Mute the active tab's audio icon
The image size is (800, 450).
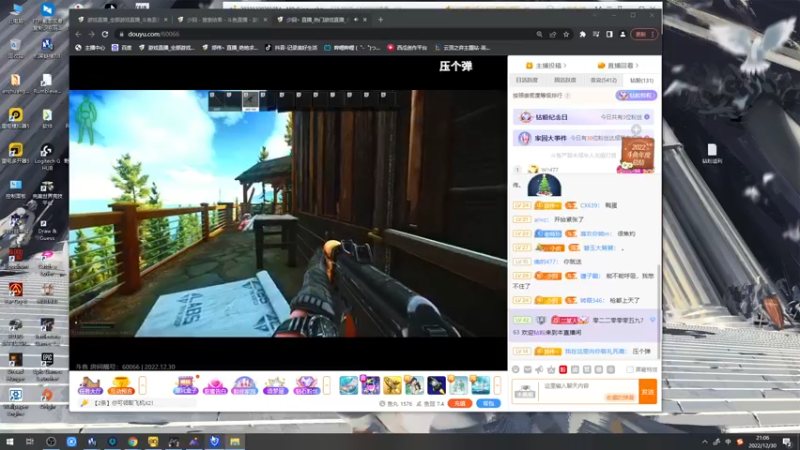[356, 20]
